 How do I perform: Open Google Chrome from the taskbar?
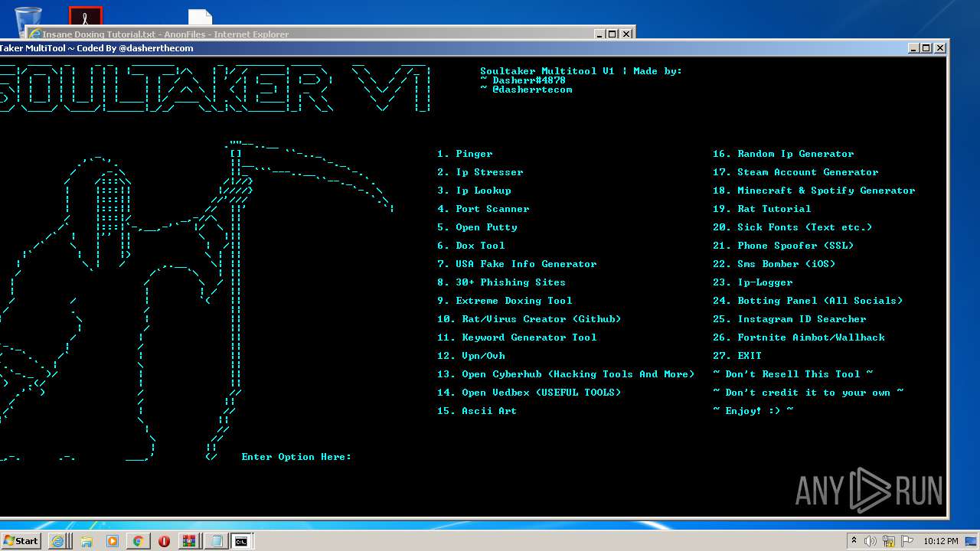coord(138,541)
